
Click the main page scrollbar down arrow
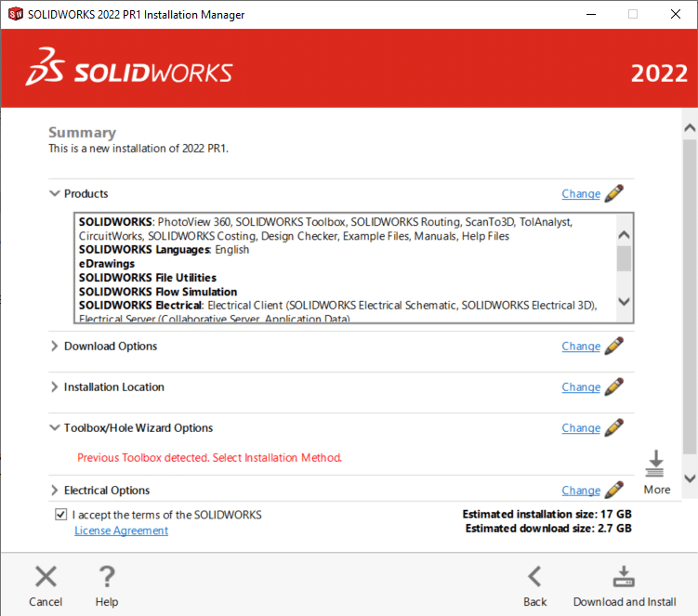pyautogui.click(x=689, y=478)
